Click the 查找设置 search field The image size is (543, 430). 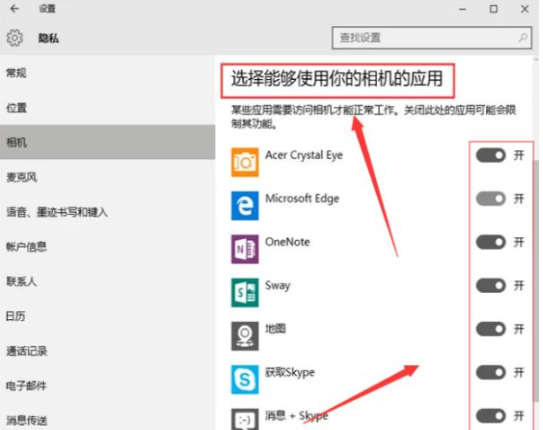(x=431, y=38)
